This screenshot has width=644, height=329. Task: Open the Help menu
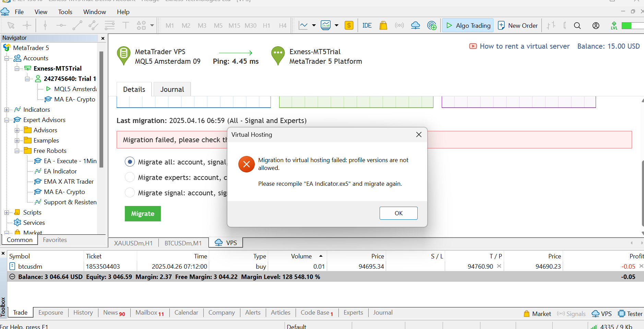(x=123, y=12)
